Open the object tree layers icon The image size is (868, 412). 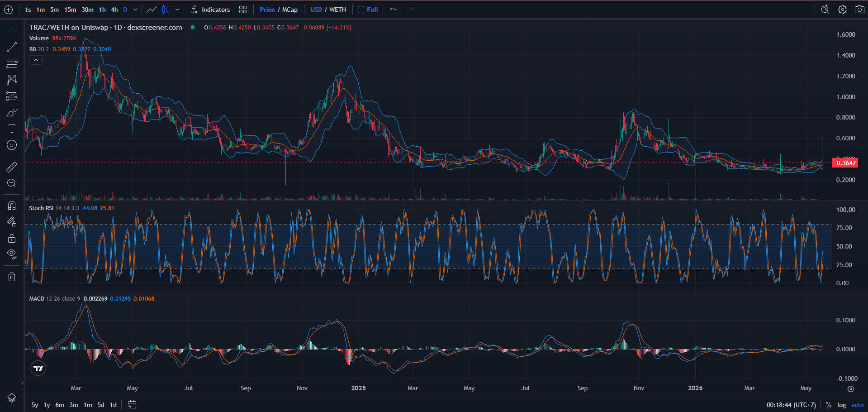point(12,398)
